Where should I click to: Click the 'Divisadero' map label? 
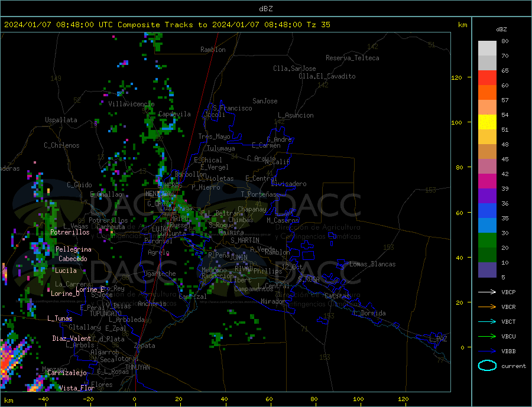pos(288,184)
